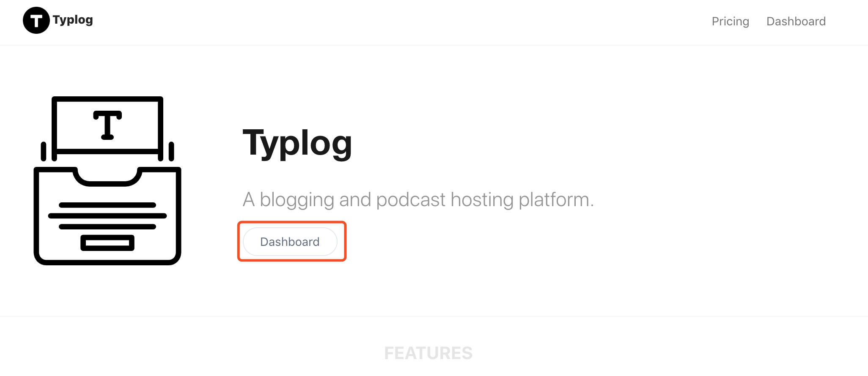Screen dimensions: 868x376
Task: Click the small rectangle key on the typewriter
Action: pyautogui.click(x=107, y=243)
